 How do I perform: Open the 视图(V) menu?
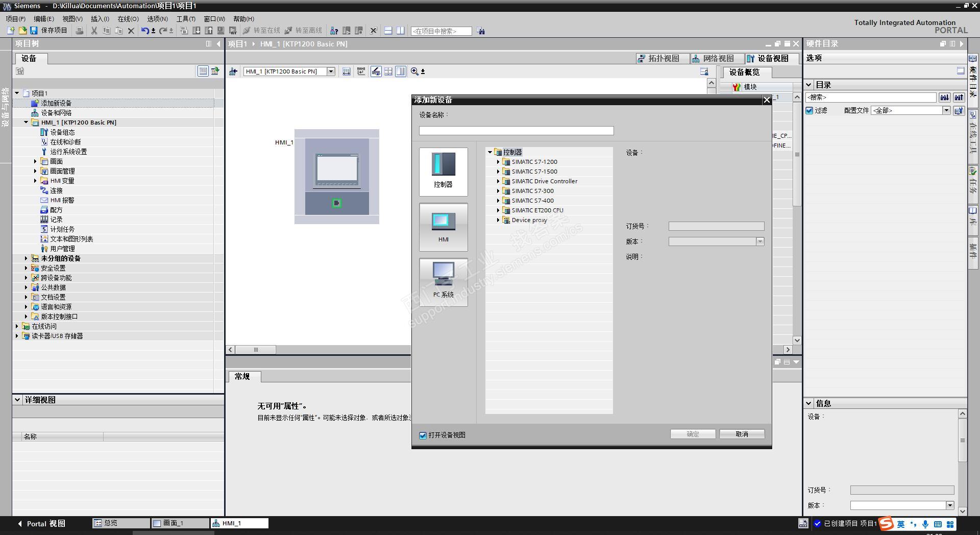72,19
